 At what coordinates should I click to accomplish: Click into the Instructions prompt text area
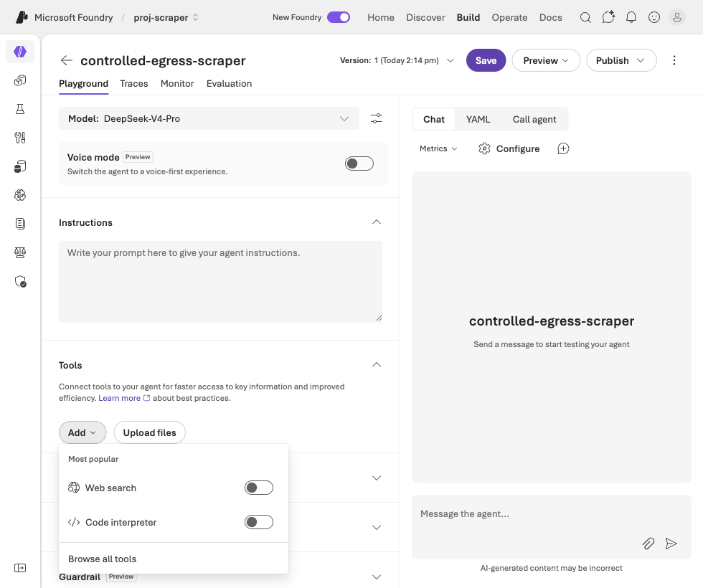point(221,281)
